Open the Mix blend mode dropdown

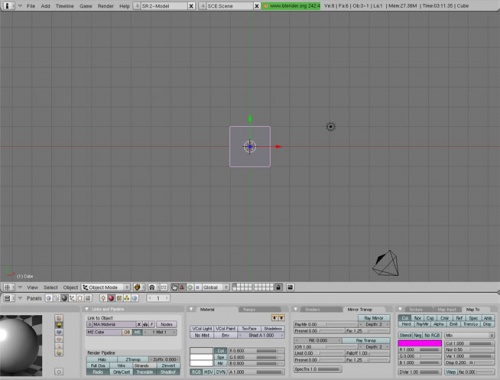coord(469,335)
